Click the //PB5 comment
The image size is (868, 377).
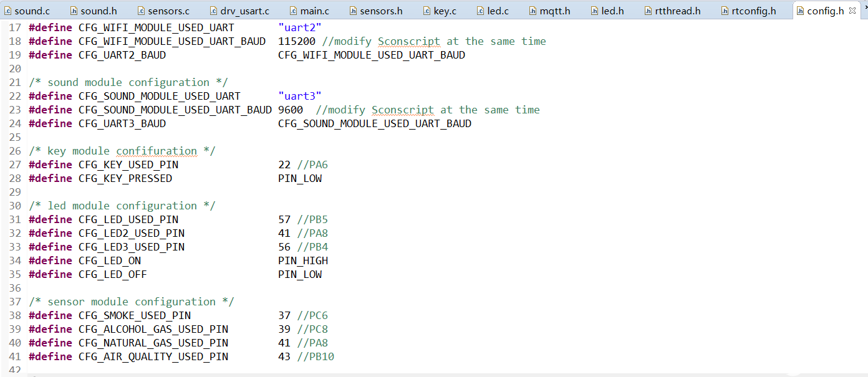[x=312, y=219]
